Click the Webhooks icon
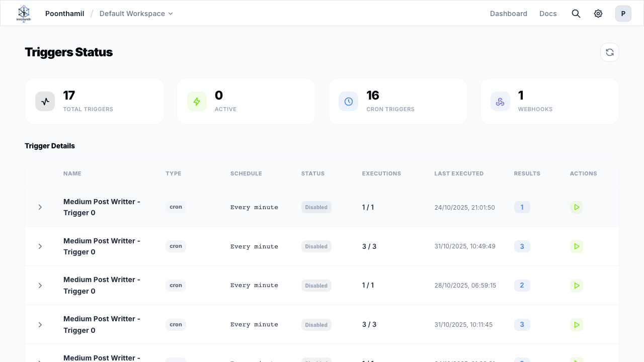Screen dimensions: 644x362 coord(500,101)
